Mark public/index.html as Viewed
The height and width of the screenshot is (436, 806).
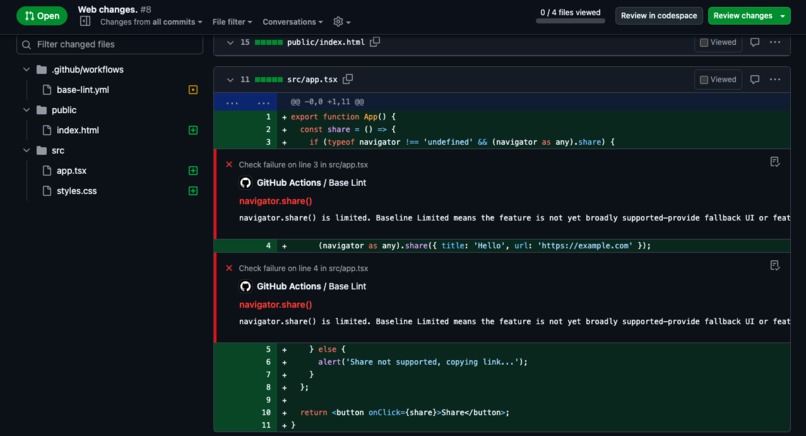click(x=718, y=42)
